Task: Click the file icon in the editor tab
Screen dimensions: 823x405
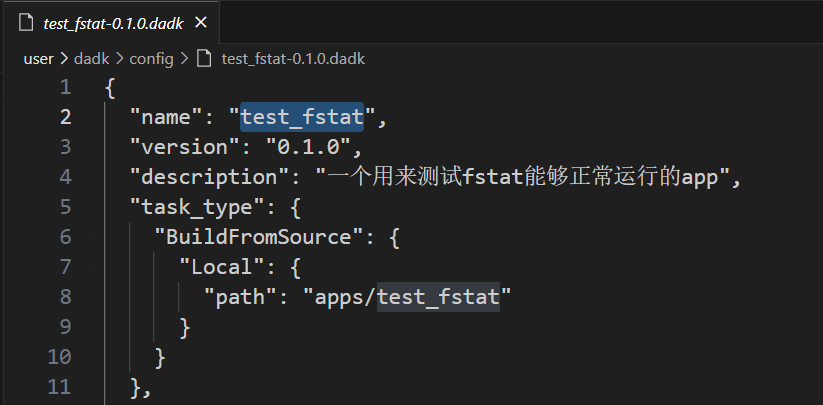Action: coord(25,23)
